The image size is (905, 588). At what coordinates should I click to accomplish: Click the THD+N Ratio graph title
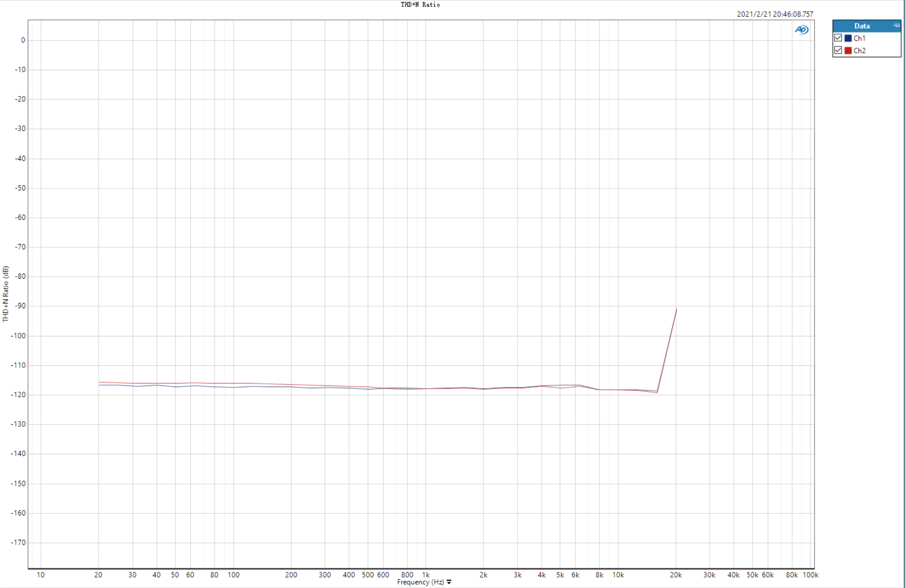[420, 5]
